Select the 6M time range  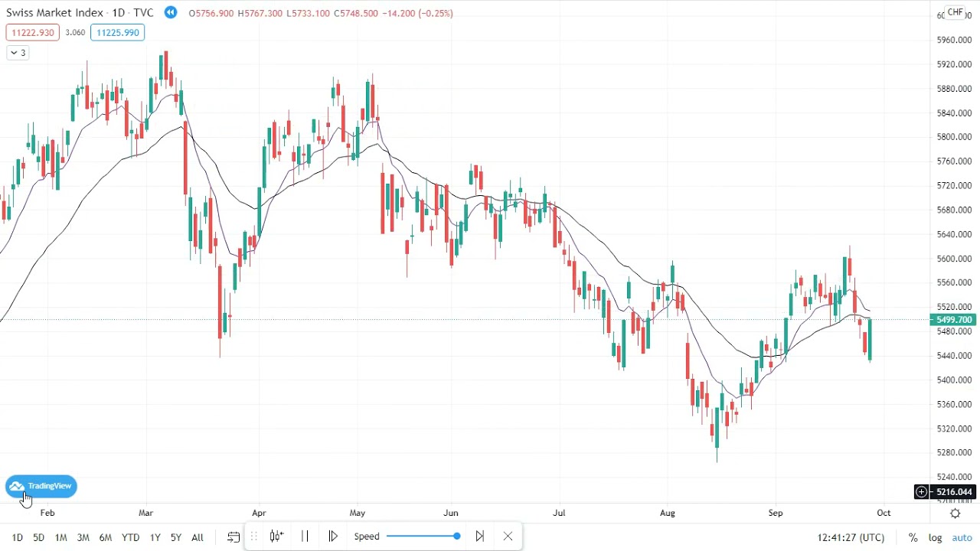pyautogui.click(x=106, y=538)
